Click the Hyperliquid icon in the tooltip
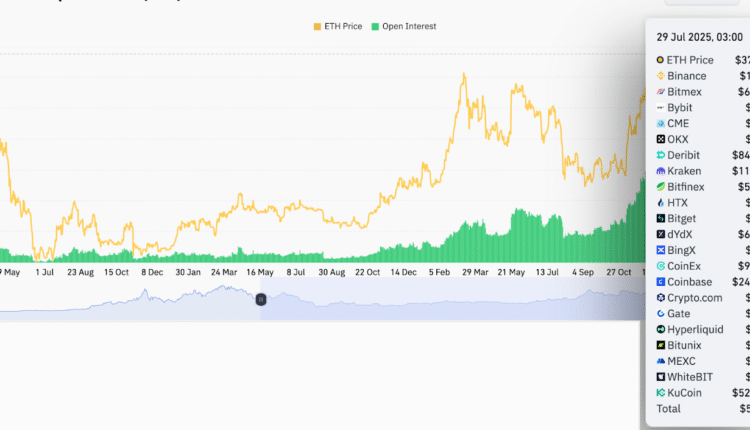 660,329
